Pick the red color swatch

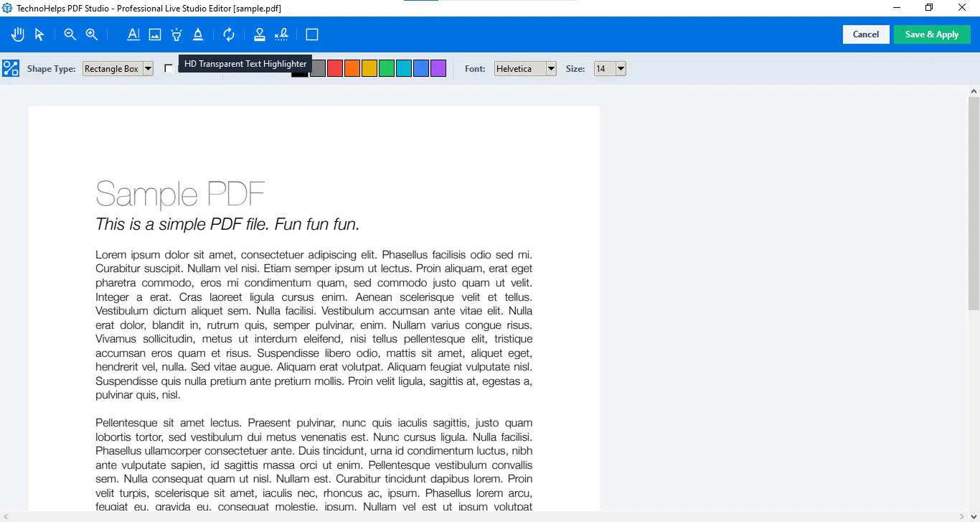pos(335,68)
